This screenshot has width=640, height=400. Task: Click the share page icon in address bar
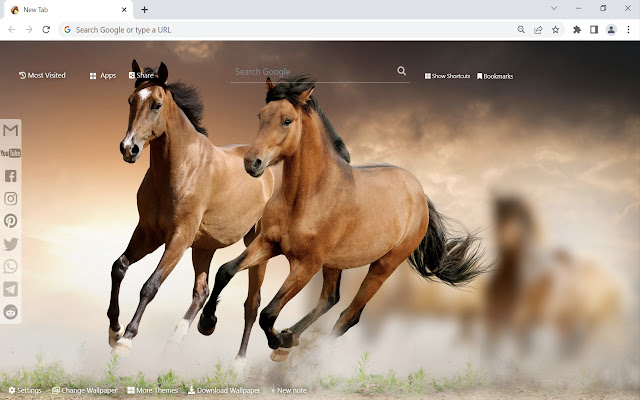(538, 29)
